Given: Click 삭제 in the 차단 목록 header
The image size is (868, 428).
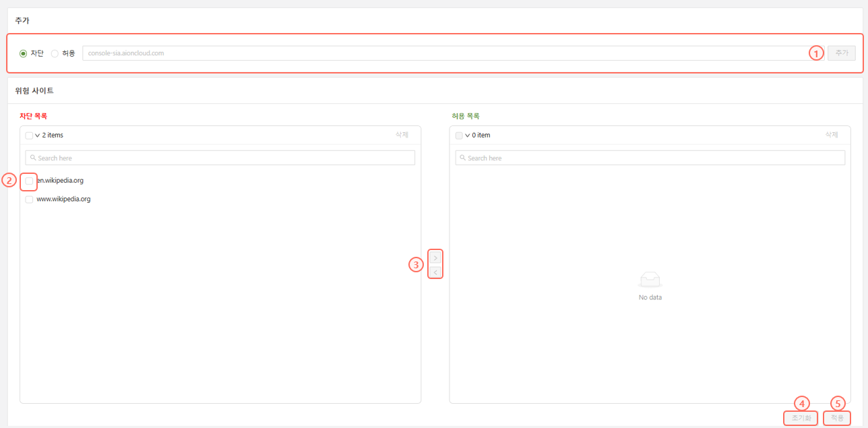Looking at the screenshot, I should [402, 135].
